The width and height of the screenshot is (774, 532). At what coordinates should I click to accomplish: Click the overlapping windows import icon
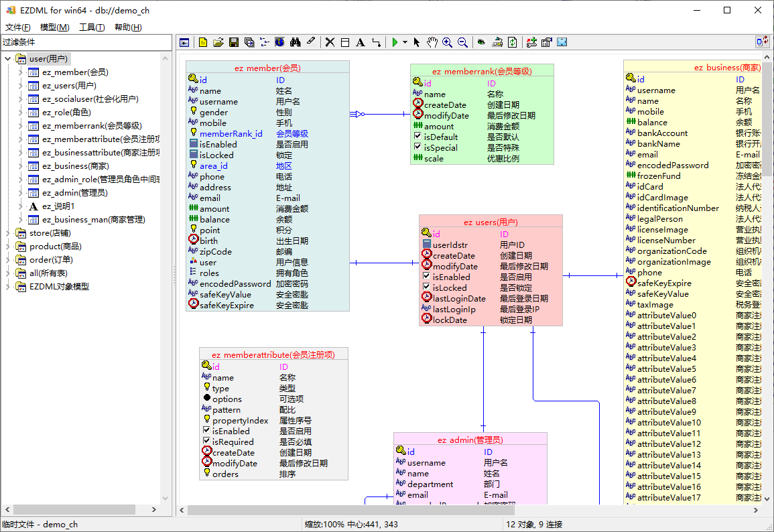click(249, 42)
